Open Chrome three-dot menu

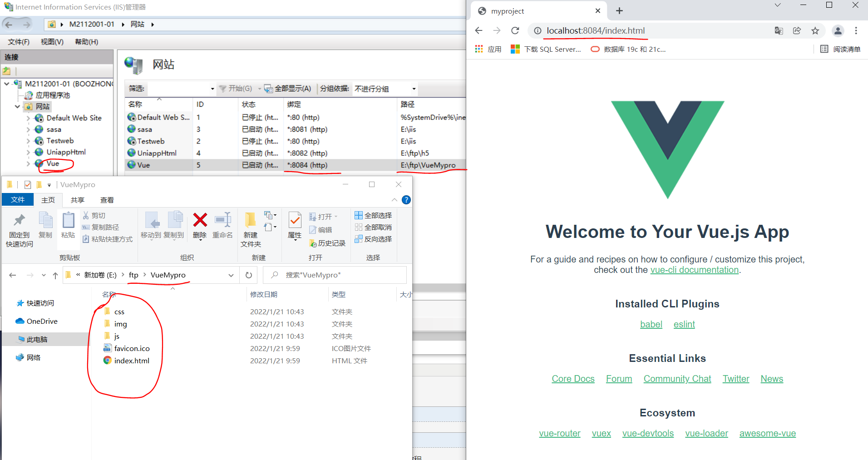[856, 30]
